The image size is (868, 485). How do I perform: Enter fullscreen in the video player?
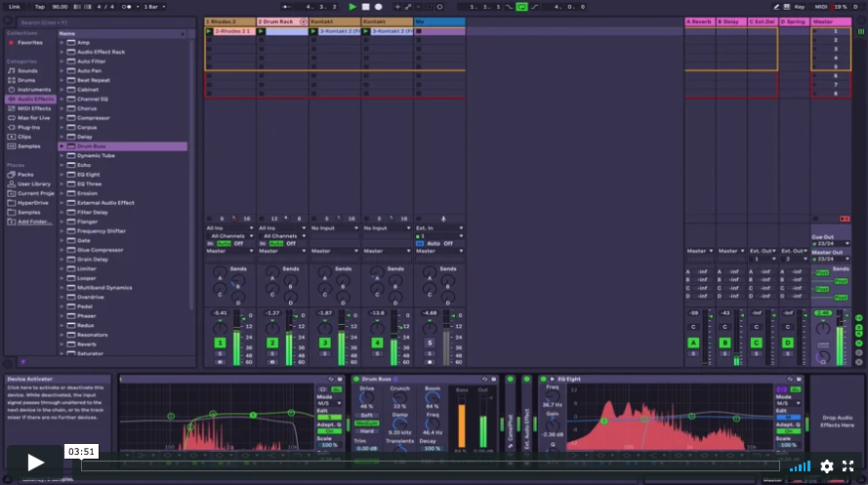click(x=848, y=466)
